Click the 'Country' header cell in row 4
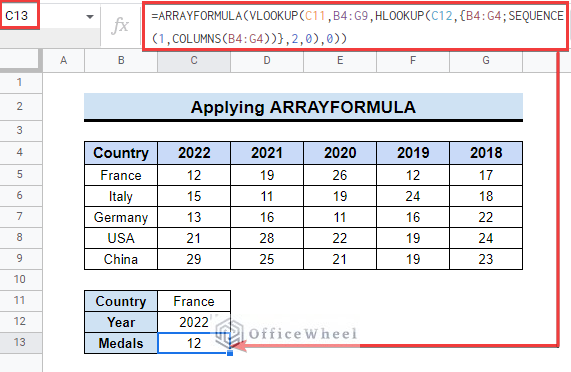The height and width of the screenshot is (372, 571). [x=121, y=153]
